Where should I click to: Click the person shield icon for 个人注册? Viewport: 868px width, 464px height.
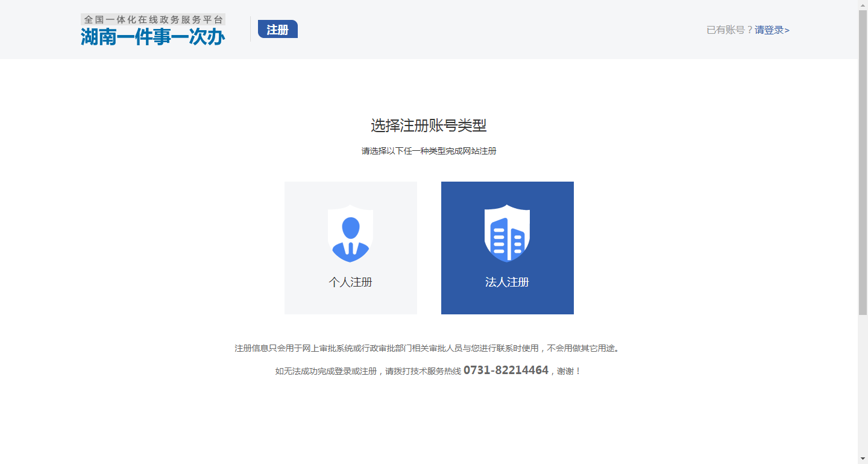pyautogui.click(x=350, y=234)
